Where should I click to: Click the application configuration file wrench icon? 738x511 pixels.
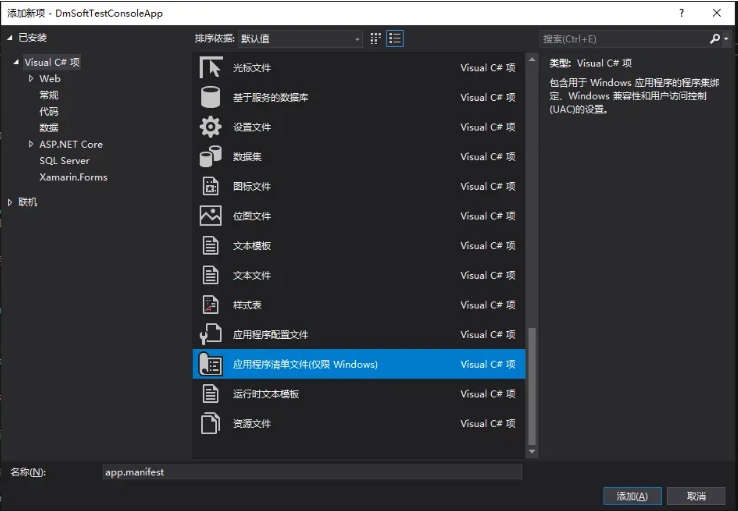(x=210, y=335)
